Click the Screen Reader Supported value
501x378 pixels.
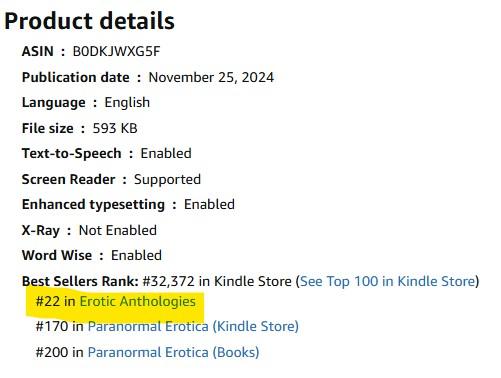[x=167, y=179]
